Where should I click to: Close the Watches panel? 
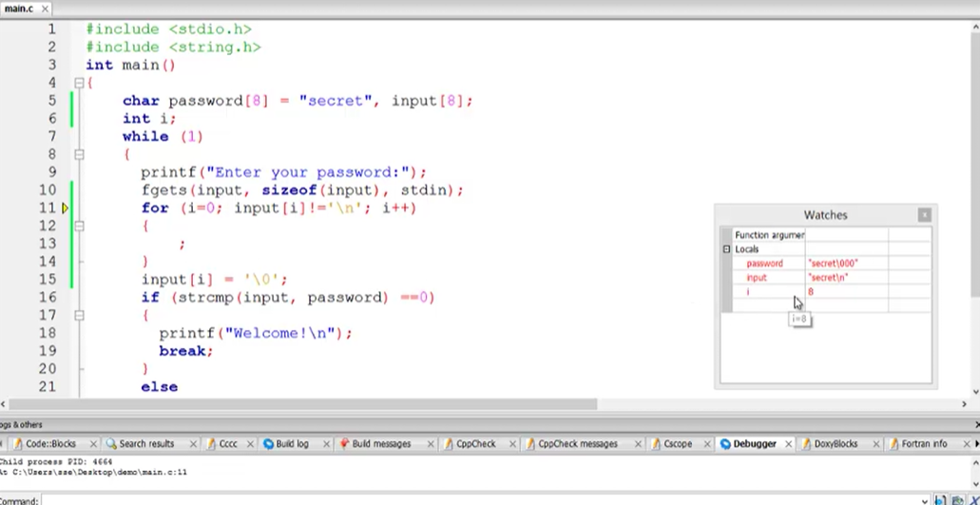924,215
